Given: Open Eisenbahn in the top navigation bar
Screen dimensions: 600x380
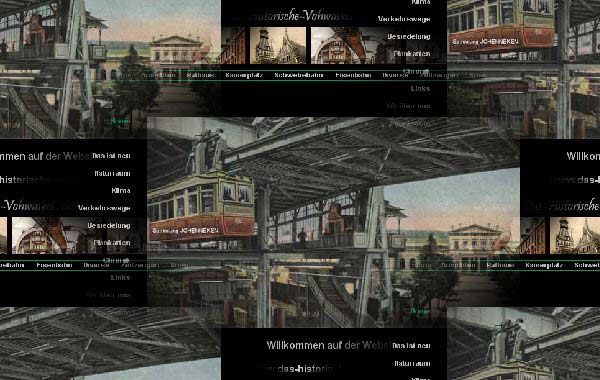Looking at the screenshot, I should (353, 75).
